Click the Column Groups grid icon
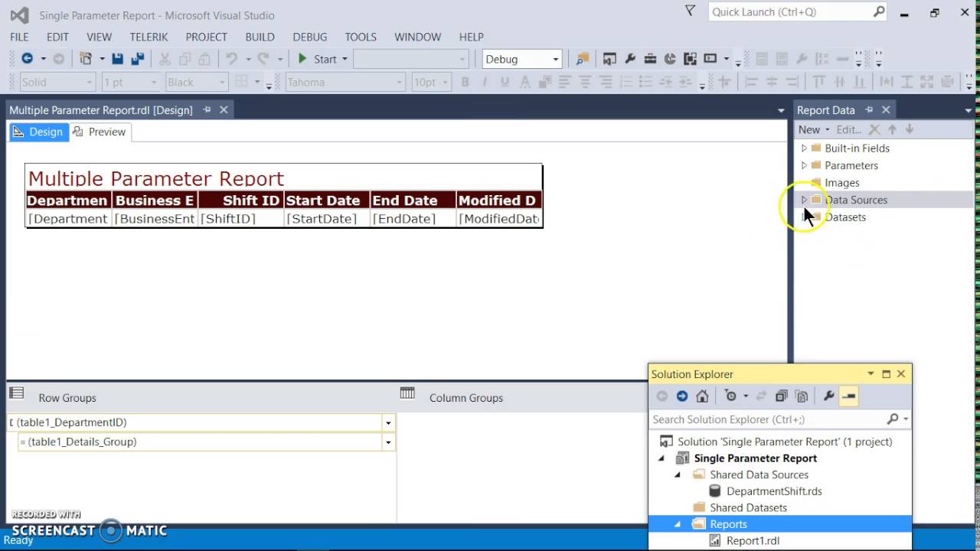The height and width of the screenshot is (551, 980). pos(407,393)
